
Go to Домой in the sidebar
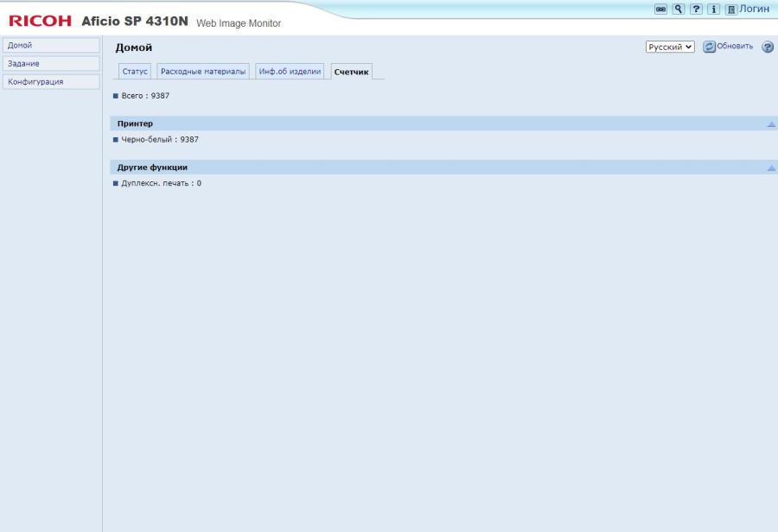coord(51,45)
